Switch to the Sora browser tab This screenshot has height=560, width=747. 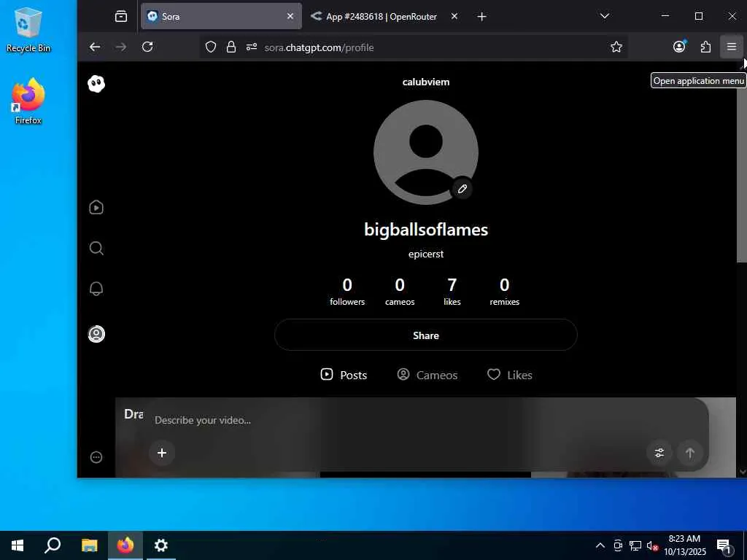pyautogui.click(x=222, y=16)
